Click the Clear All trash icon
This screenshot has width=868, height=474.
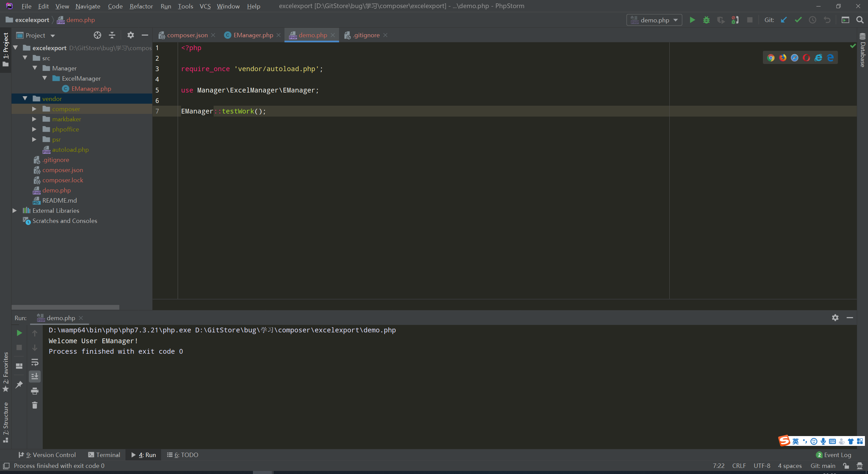pyautogui.click(x=35, y=405)
